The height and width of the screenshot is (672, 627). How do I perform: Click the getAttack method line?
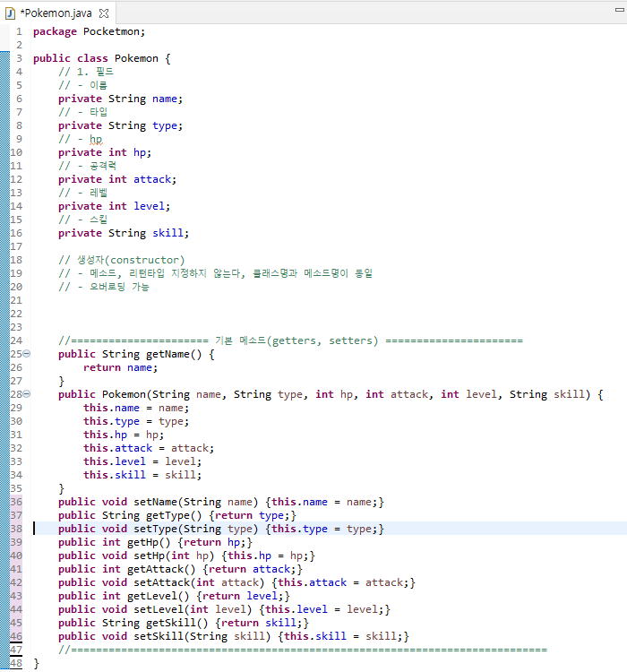tap(180, 569)
